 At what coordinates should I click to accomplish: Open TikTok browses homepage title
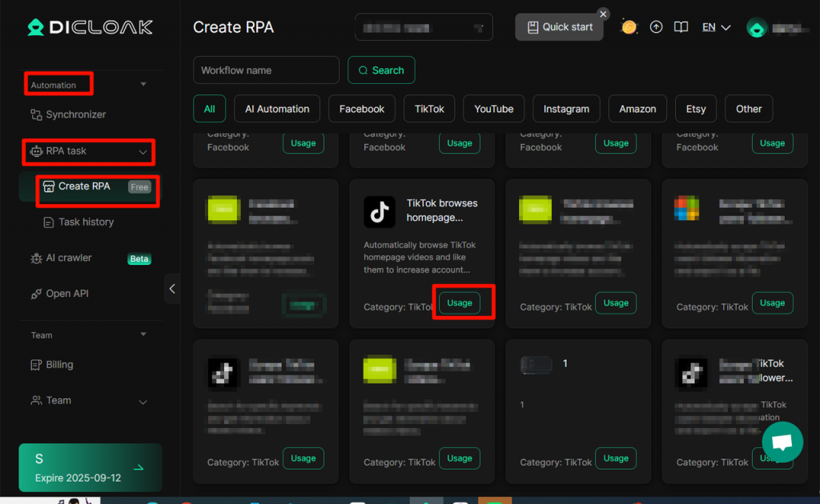click(442, 210)
